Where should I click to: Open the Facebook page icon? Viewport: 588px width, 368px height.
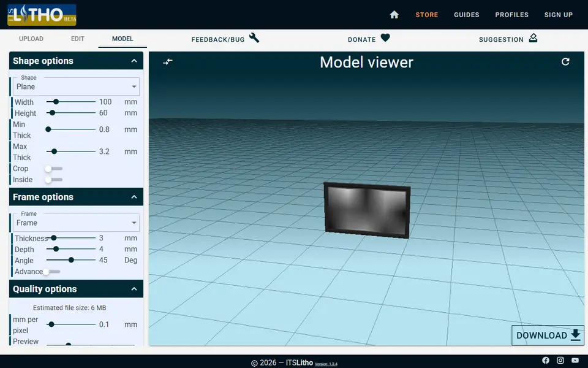pos(546,361)
